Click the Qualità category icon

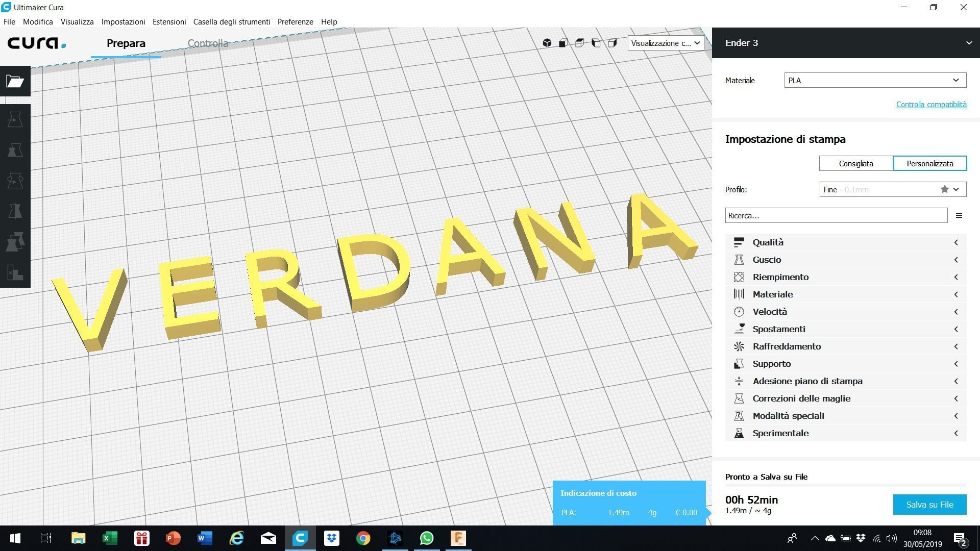(x=739, y=242)
